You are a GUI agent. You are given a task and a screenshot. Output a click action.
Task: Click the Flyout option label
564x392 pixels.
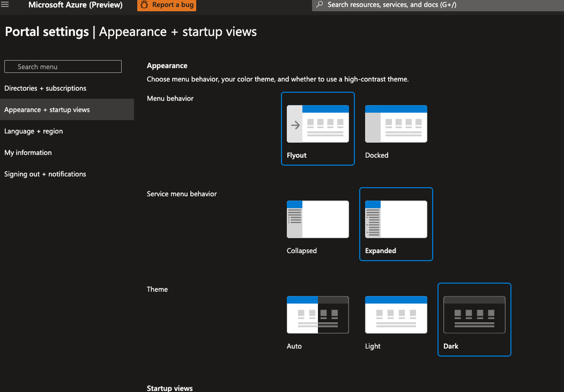(296, 156)
